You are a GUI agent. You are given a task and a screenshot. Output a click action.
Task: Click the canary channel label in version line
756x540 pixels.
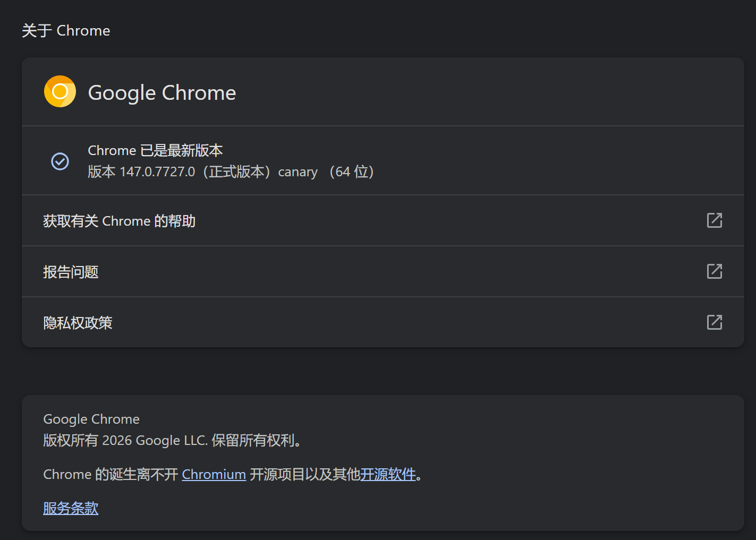pos(298,173)
